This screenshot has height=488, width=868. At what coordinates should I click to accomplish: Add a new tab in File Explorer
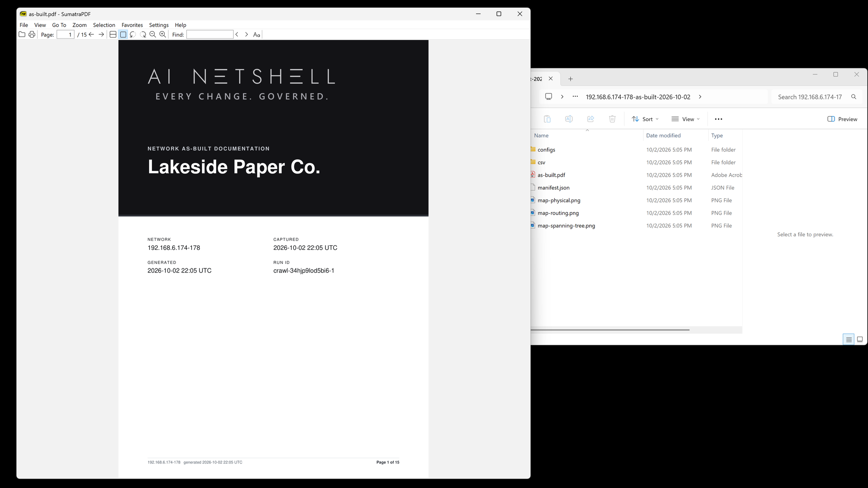click(x=571, y=79)
